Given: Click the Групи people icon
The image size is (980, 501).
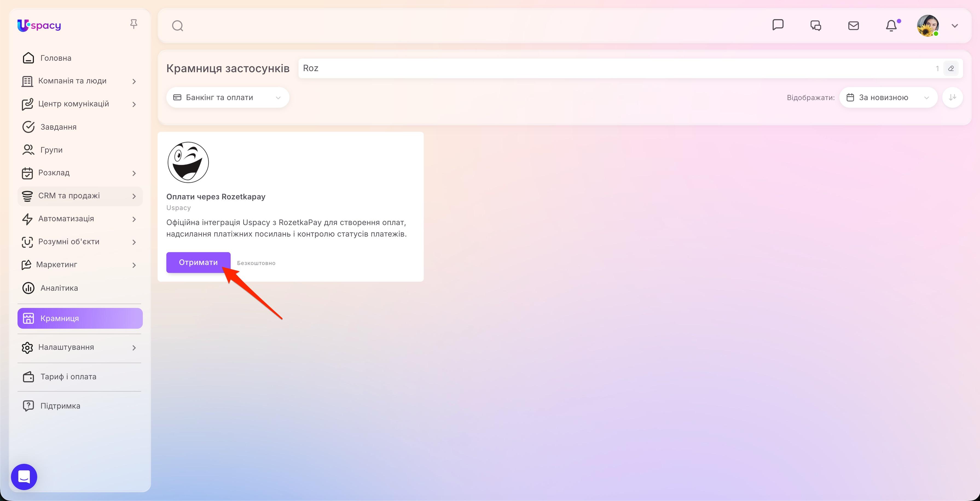Looking at the screenshot, I should coord(28,150).
